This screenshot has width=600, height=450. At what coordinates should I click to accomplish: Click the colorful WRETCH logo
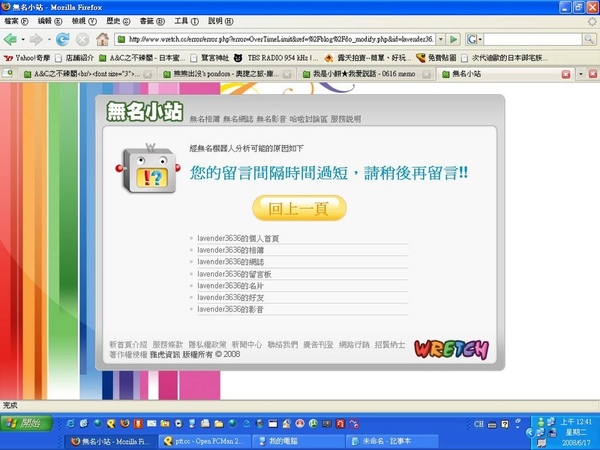[452, 349]
